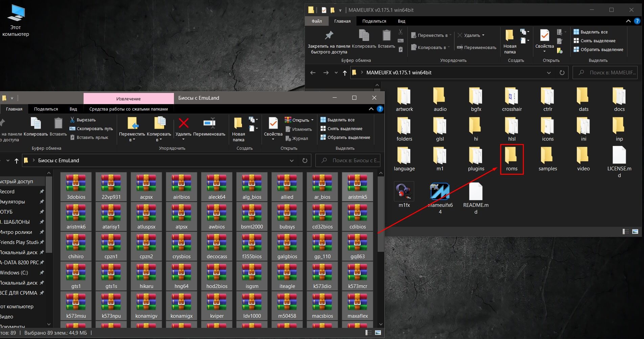Click Выделить все in Биосы window
Image resolution: width=644 pixels, height=339 pixels.
coord(337,120)
